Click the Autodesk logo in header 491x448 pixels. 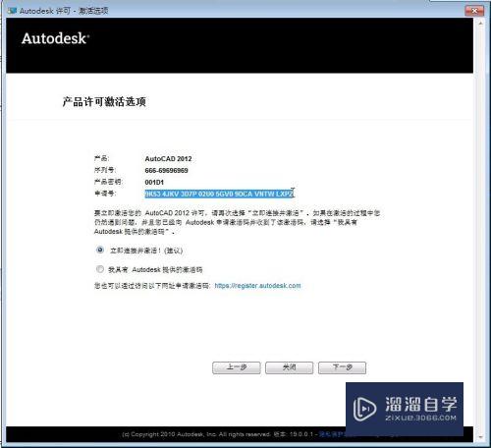click(x=55, y=38)
